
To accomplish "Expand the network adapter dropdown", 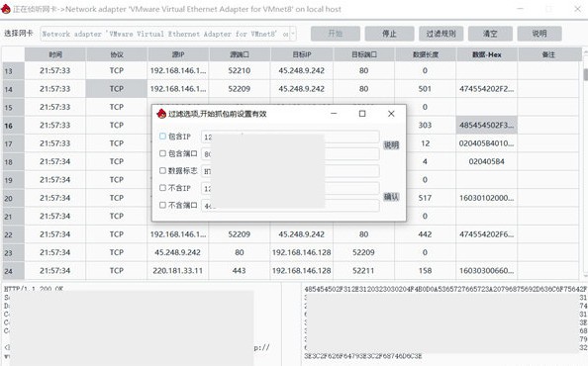I will (x=293, y=34).
